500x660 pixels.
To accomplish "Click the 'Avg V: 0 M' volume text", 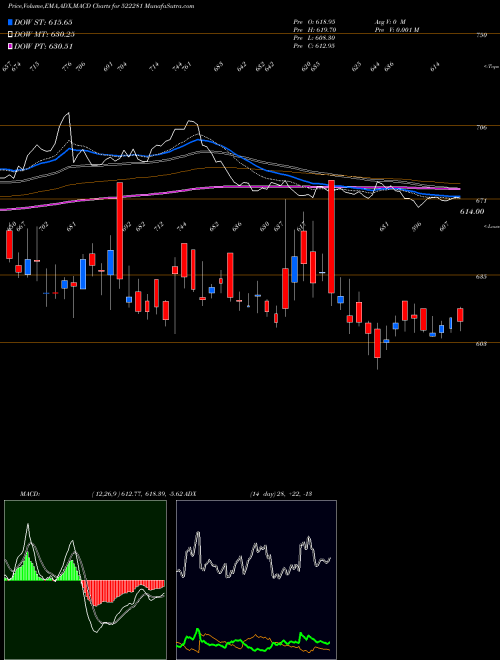I will 389,21.
